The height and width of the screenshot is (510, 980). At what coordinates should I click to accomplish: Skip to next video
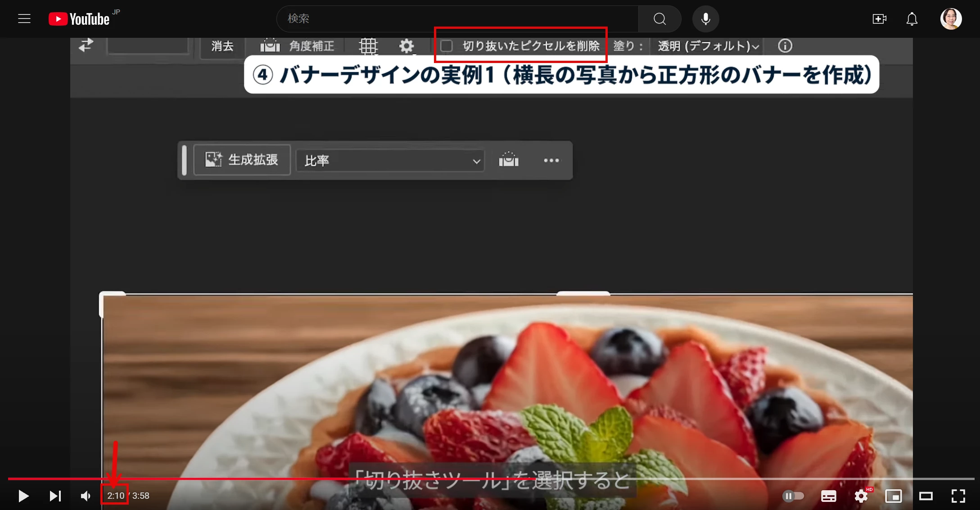55,496
